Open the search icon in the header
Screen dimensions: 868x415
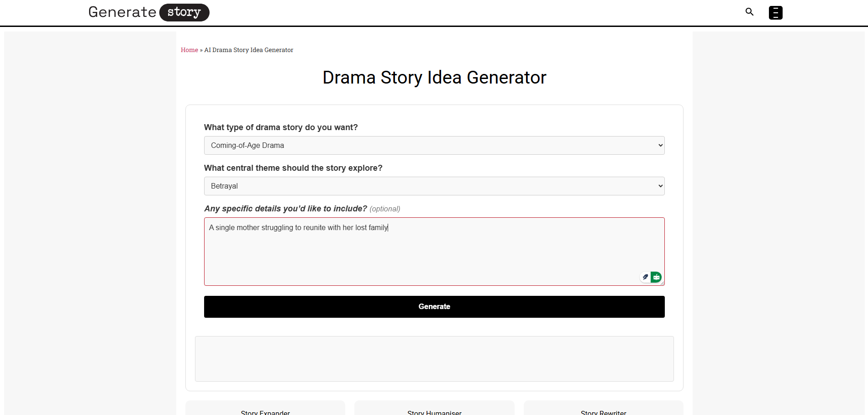pos(749,12)
